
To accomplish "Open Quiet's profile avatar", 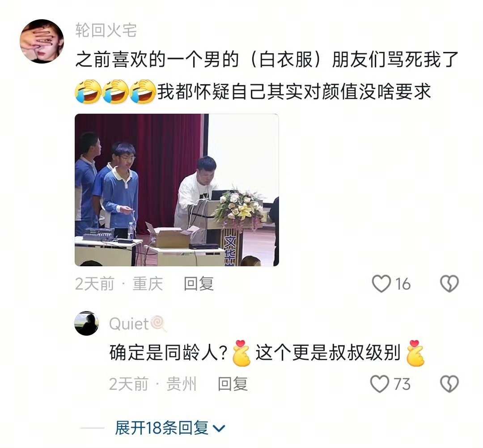I will [87, 323].
